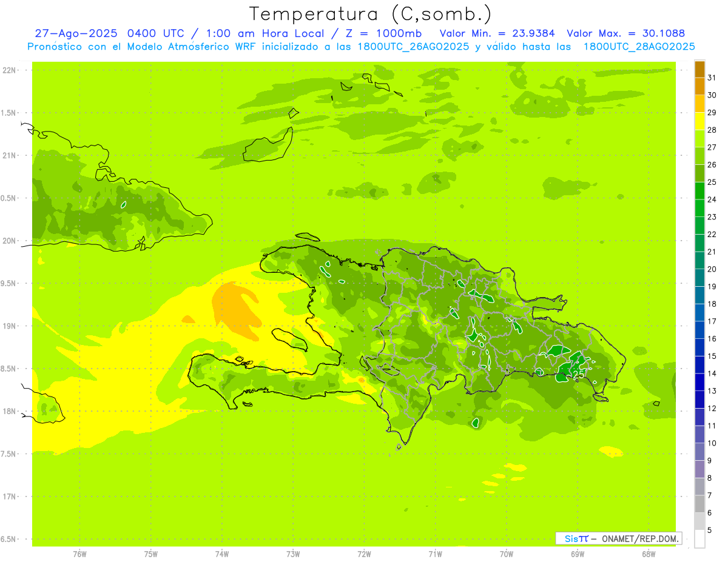This screenshot has height=562, width=728.
Task: Click the 'Temperatura (C,somb.)' title
Action: click(x=371, y=13)
